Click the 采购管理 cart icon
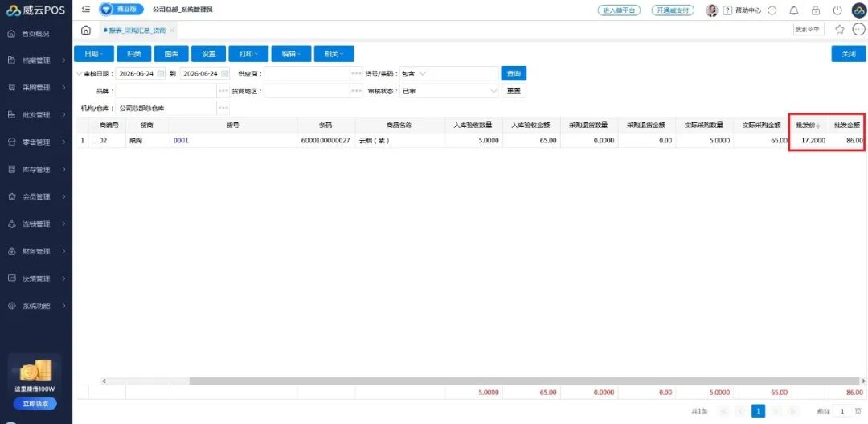This screenshot has width=868, height=424. (x=11, y=88)
